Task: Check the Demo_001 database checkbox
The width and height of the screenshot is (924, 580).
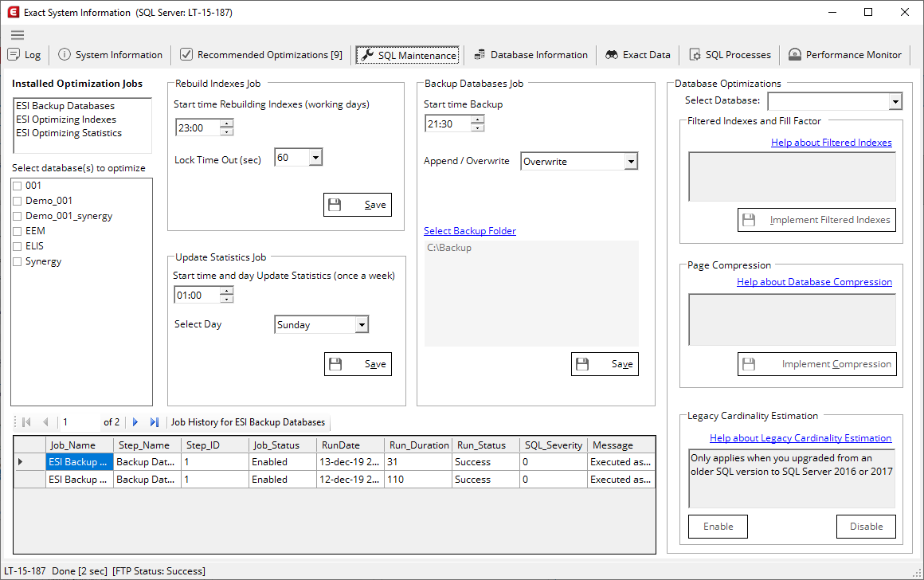Action: [18, 200]
